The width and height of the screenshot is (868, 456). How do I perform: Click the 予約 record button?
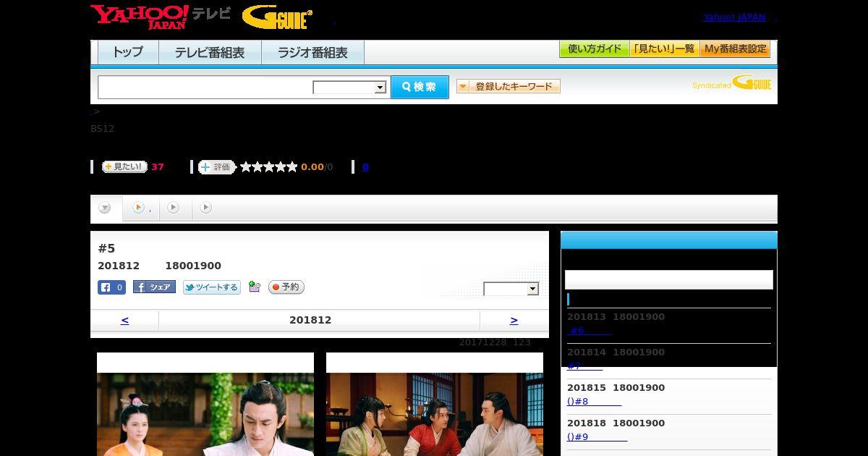pos(286,287)
